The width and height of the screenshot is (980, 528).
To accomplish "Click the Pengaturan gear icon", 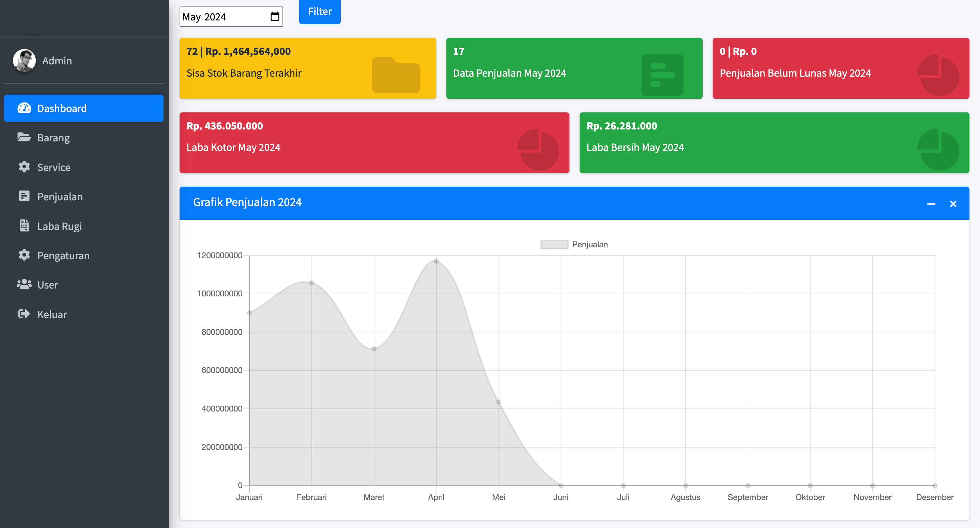I will tap(24, 255).
